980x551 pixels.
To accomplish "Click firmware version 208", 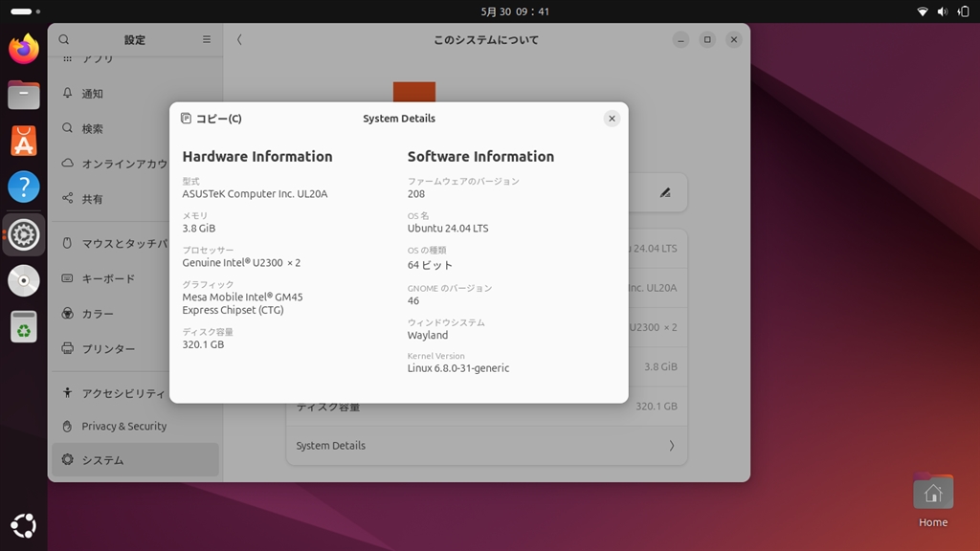I will tap(416, 193).
